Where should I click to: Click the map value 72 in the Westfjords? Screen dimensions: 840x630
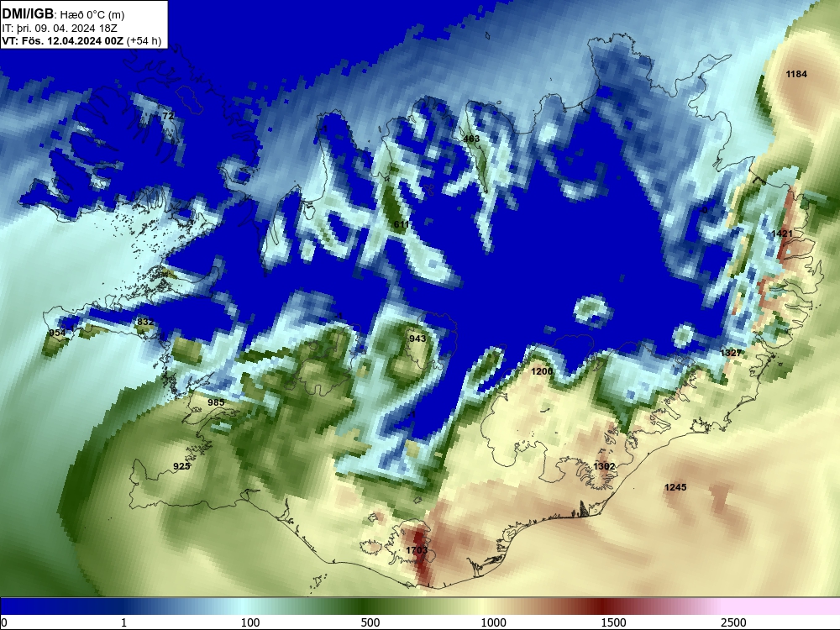coord(168,116)
